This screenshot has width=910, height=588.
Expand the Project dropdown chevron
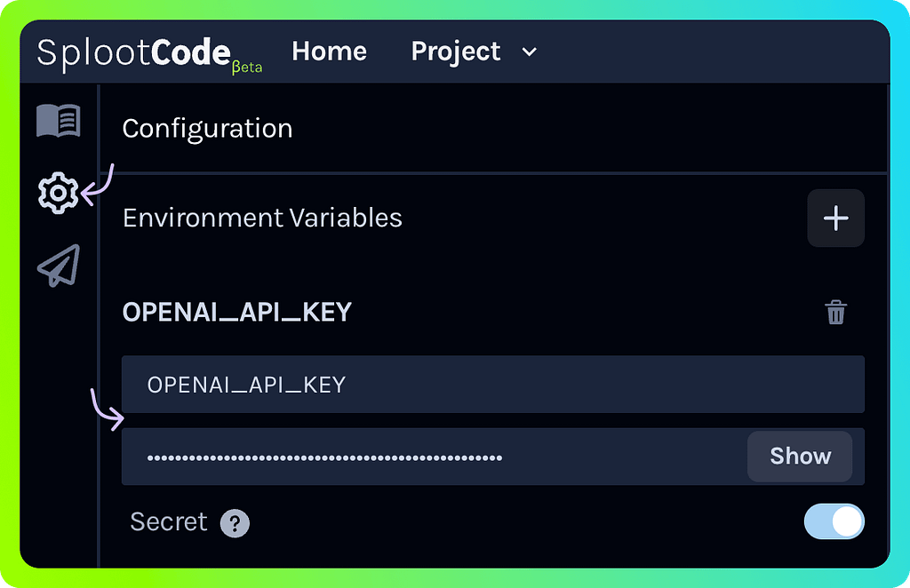point(529,52)
